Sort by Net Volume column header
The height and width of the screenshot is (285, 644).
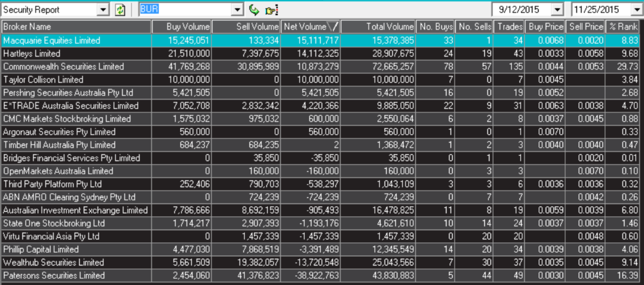pyautogui.click(x=311, y=27)
